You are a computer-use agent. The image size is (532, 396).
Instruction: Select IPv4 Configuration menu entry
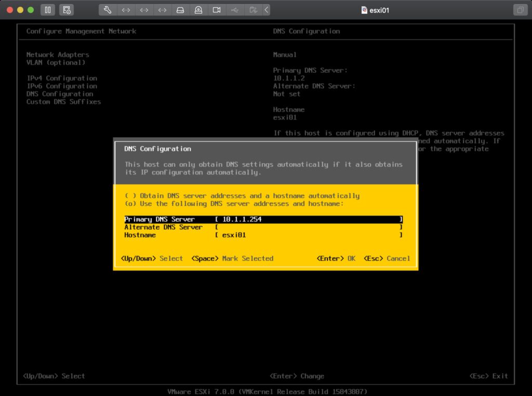point(62,78)
